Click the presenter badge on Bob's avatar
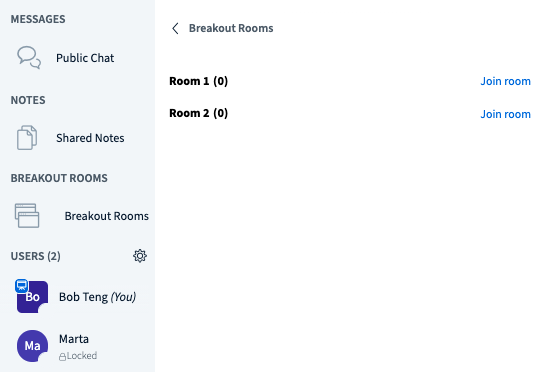The image size is (554, 372). pos(22,285)
